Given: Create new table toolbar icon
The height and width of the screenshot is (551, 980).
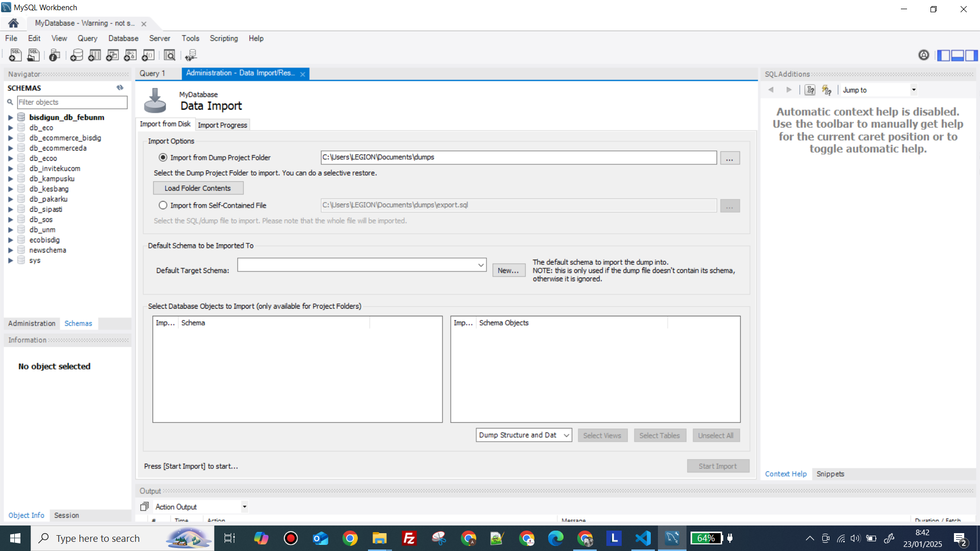Looking at the screenshot, I should pyautogui.click(x=94, y=55).
